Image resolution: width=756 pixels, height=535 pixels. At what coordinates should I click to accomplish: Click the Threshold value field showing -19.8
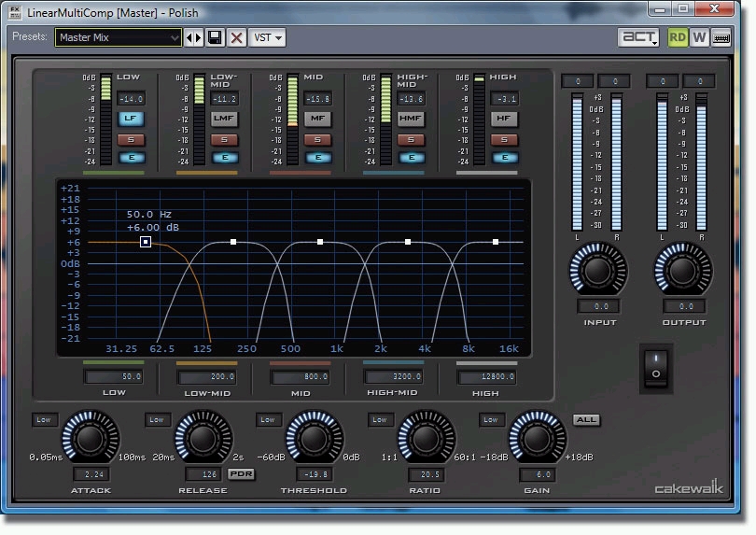tap(315, 474)
